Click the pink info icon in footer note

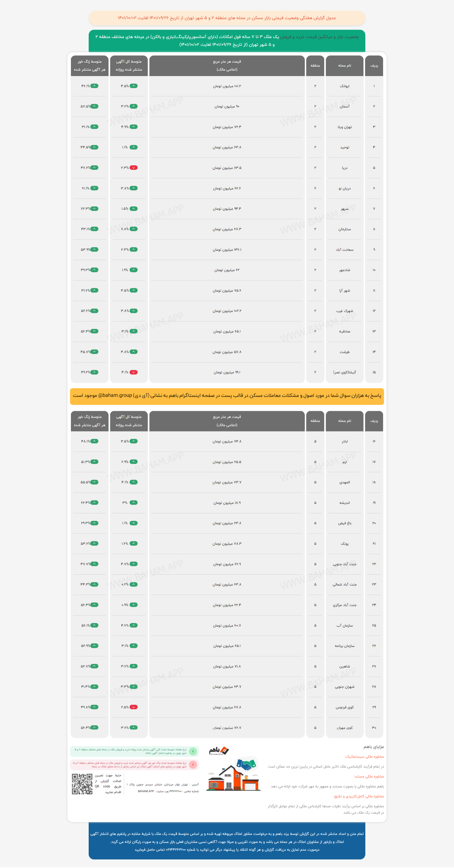193,765
